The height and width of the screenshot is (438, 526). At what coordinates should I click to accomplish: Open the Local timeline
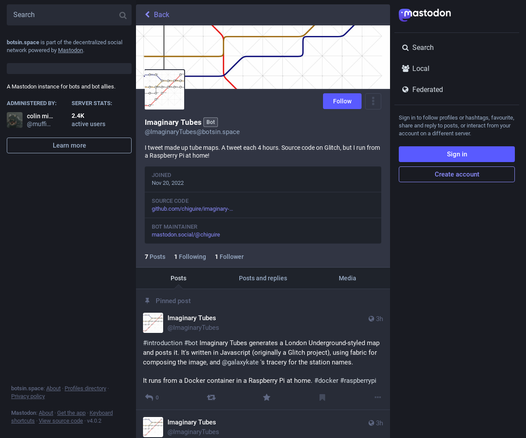pyautogui.click(x=421, y=68)
